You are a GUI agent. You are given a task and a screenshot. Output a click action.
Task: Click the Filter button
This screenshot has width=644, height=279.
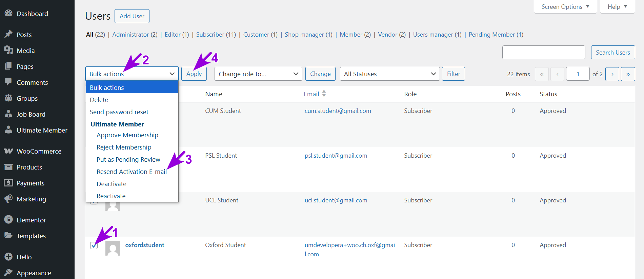(454, 74)
